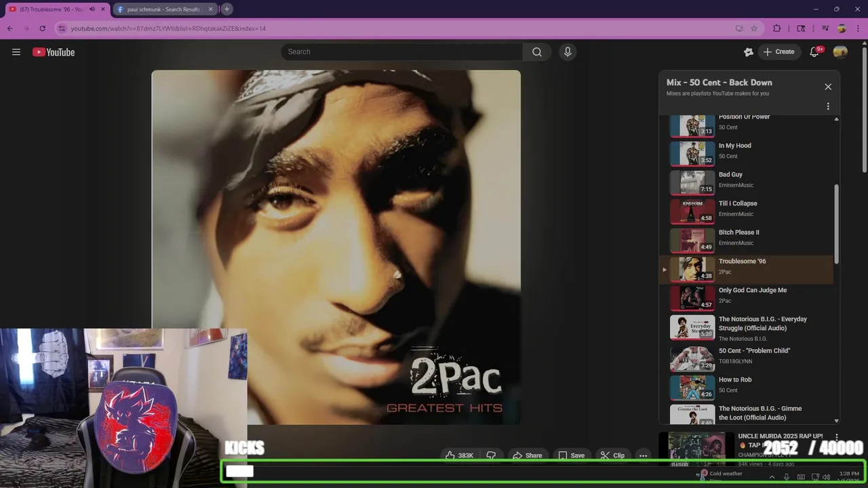Bookmark this page with the star icon
The image size is (868, 488).
pos(754,28)
